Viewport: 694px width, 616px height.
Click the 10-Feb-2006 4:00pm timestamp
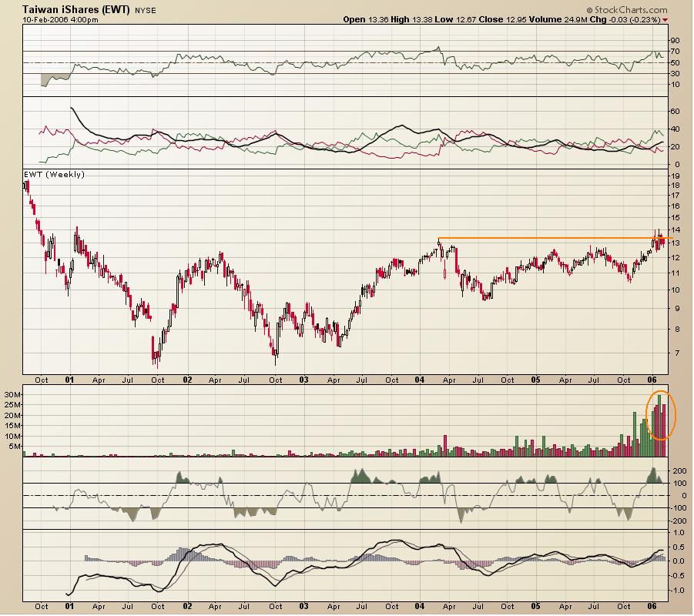coord(60,19)
